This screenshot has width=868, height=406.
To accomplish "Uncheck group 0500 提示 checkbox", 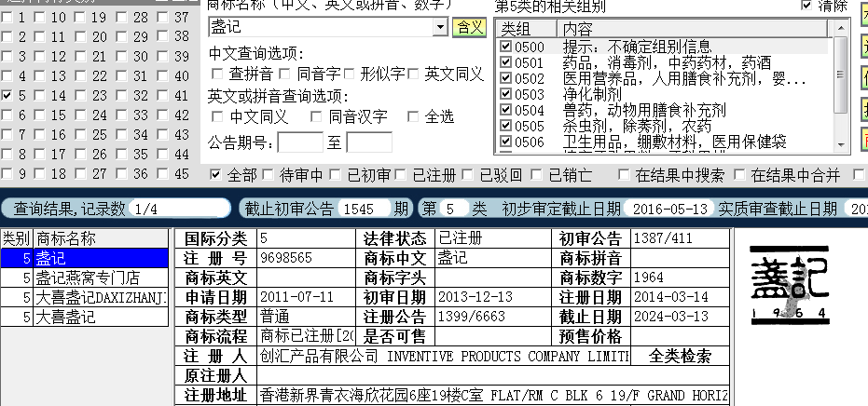I will pyautogui.click(x=505, y=46).
